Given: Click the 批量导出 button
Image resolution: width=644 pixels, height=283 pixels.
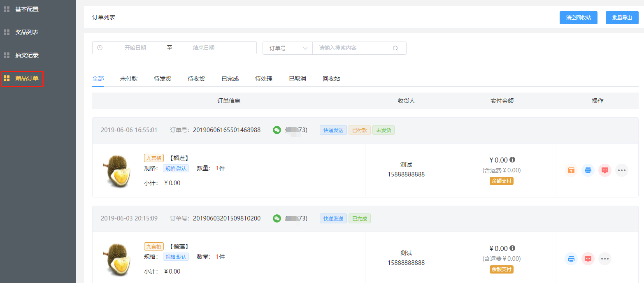Looking at the screenshot, I should [x=622, y=18].
